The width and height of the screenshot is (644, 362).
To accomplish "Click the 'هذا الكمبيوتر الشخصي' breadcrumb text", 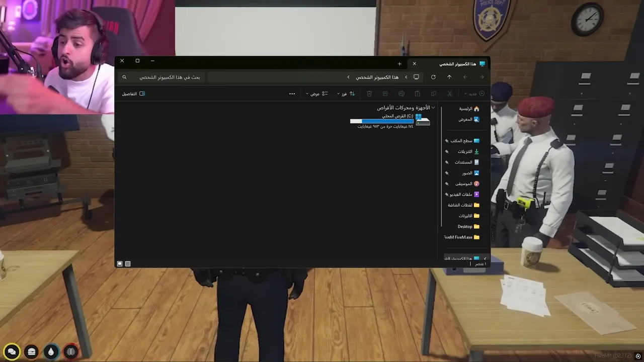I will point(377,77).
